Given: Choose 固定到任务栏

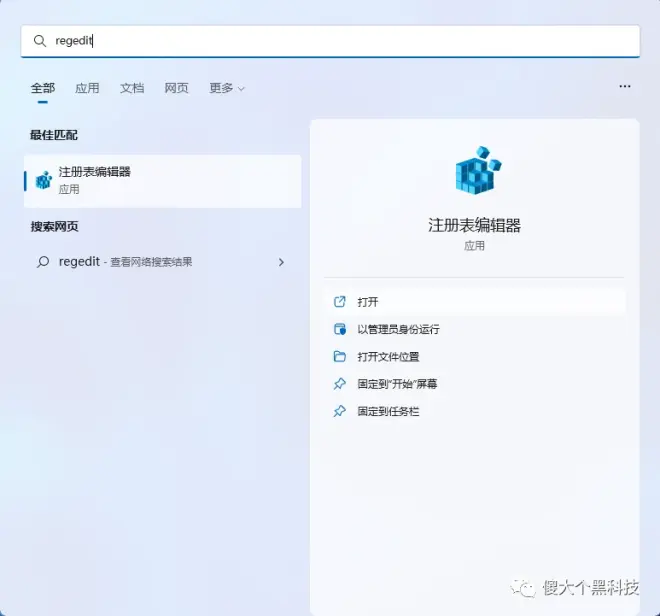Looking at the screenshot, I should (x=474, y=411).
